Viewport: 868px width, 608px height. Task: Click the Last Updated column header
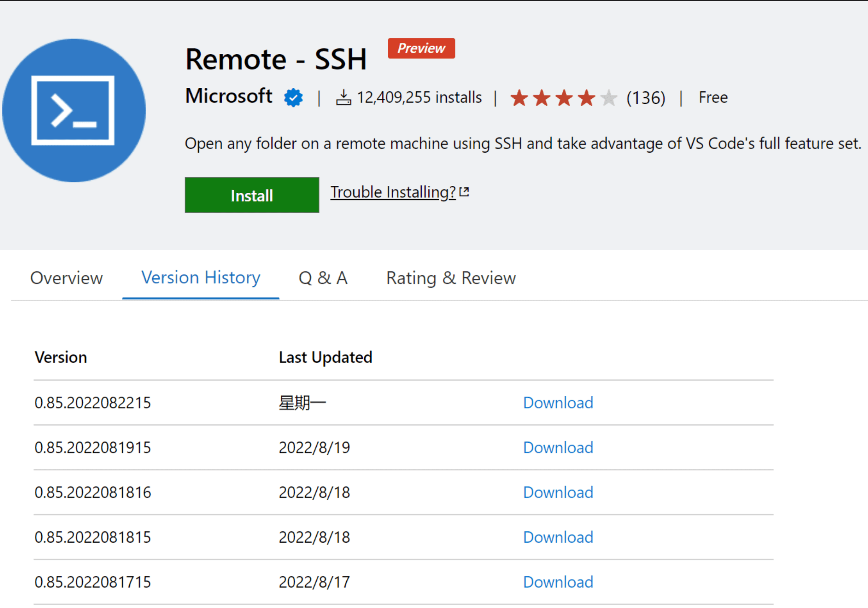[325, 357]
